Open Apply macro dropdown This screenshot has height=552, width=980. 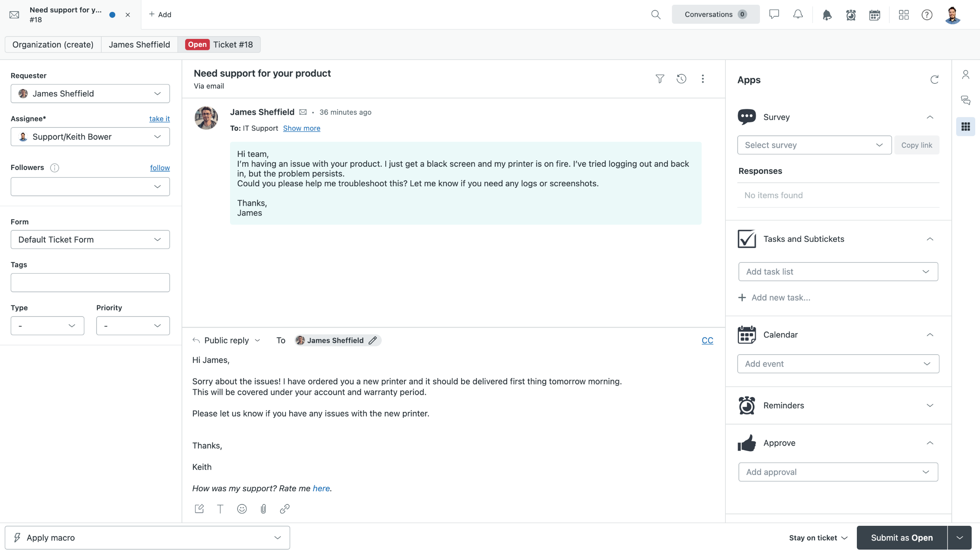(147, 538)
